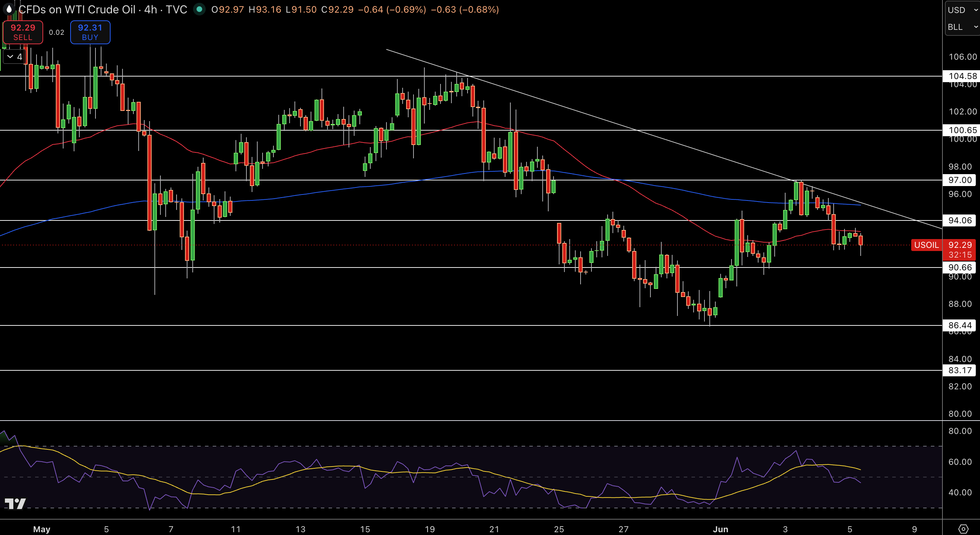
Task: Click the green market status dot
Action: pos(199,9)
